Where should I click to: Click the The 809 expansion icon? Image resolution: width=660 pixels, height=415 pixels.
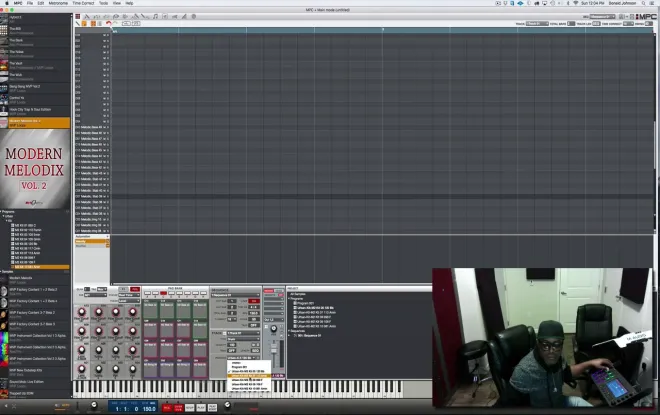pyautogui.click(x=4, y=30)
